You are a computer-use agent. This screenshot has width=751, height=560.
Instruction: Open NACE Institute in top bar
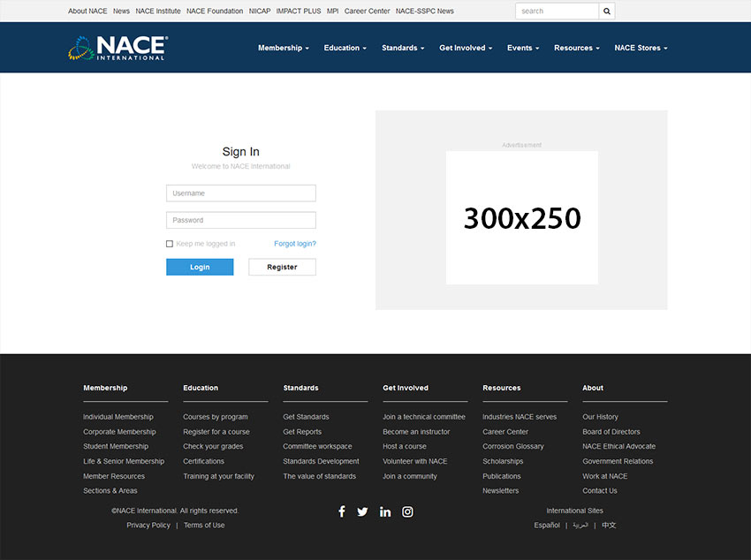[158, 11]
